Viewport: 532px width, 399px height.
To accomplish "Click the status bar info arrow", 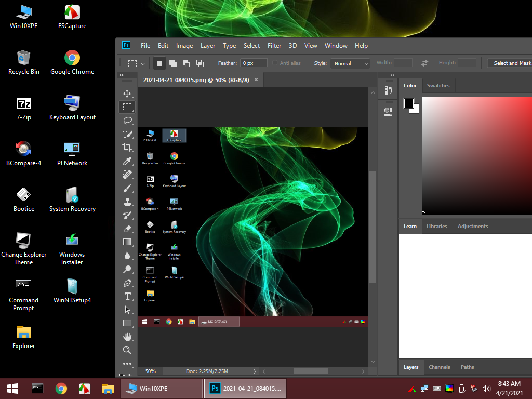I will click(x=255, y=371).
